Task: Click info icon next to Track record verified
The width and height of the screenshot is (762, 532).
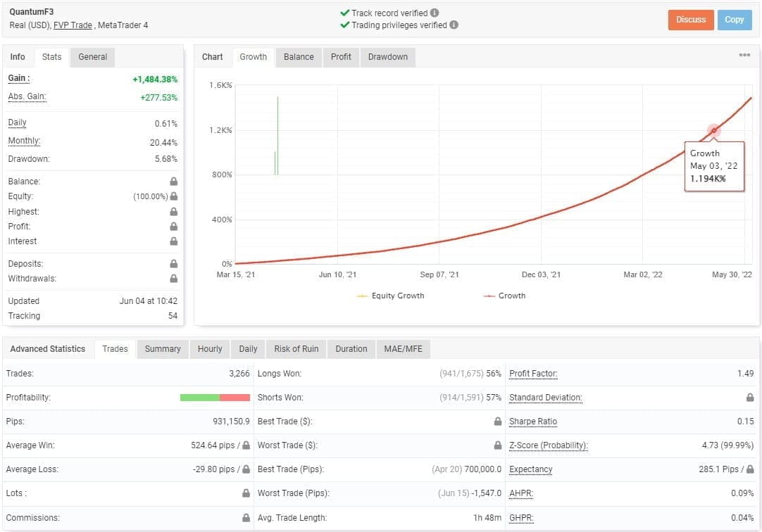Action: coord(435,13)
